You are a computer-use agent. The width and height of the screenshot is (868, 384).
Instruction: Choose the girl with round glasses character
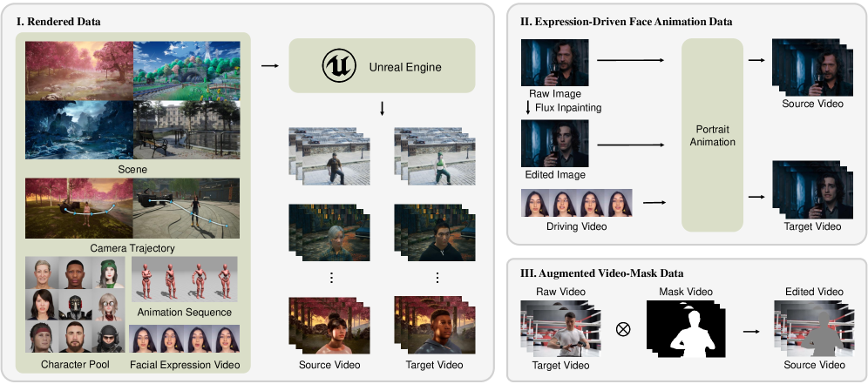[x=107, y=306]
